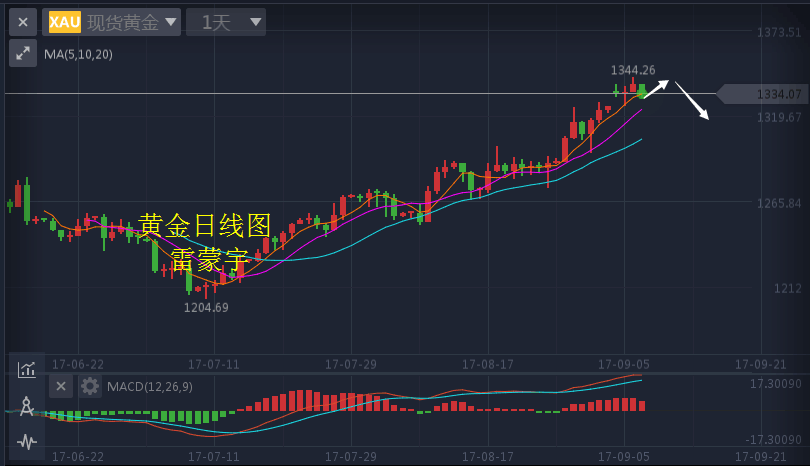
Task: Close the chart with the top-left X button
Action: coord(23,22)
